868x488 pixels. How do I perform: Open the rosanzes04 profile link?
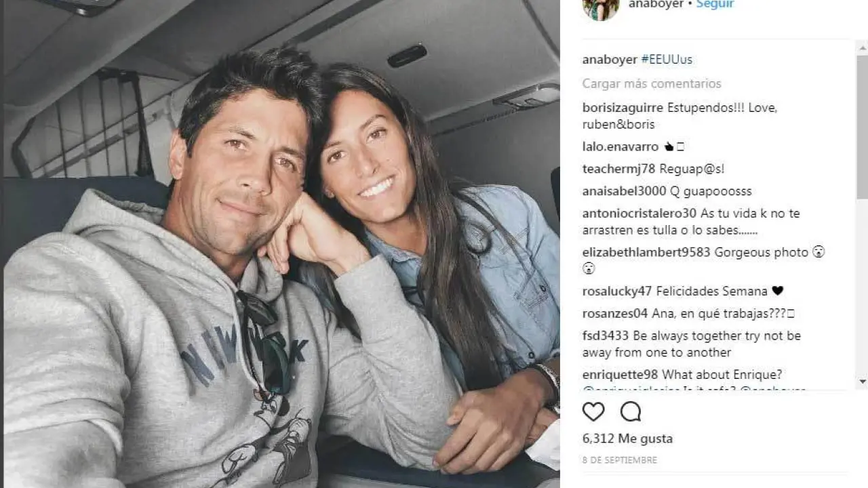[615, 314]
